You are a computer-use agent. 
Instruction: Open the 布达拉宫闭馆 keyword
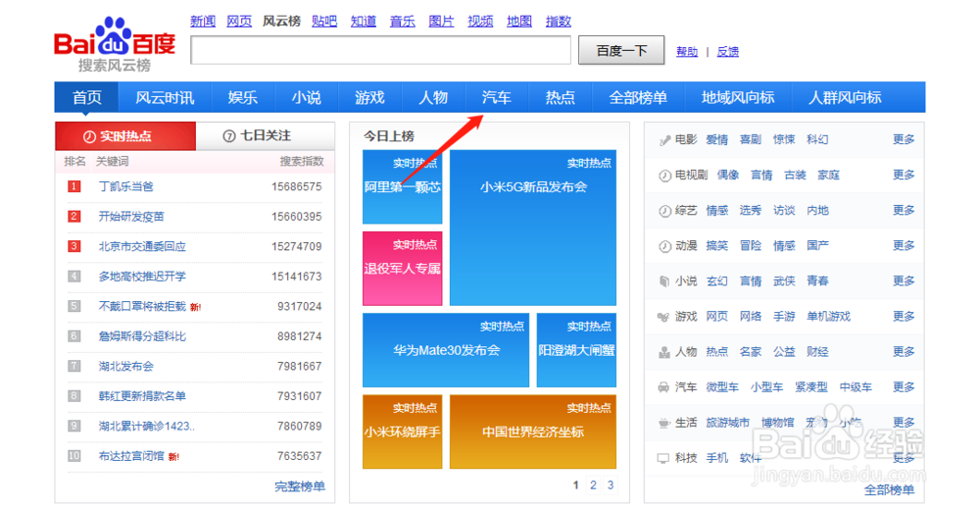tap(131, 456)
